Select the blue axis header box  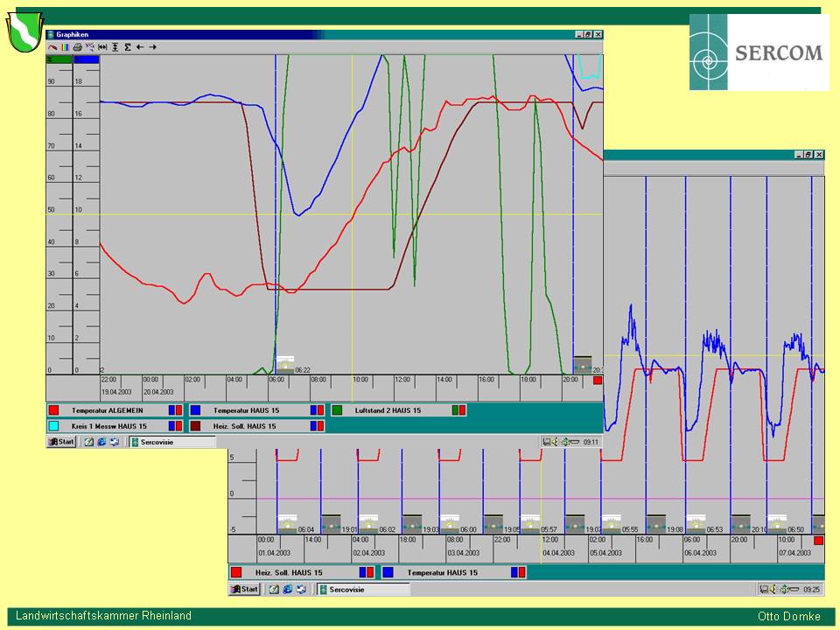tap(86, 59)
